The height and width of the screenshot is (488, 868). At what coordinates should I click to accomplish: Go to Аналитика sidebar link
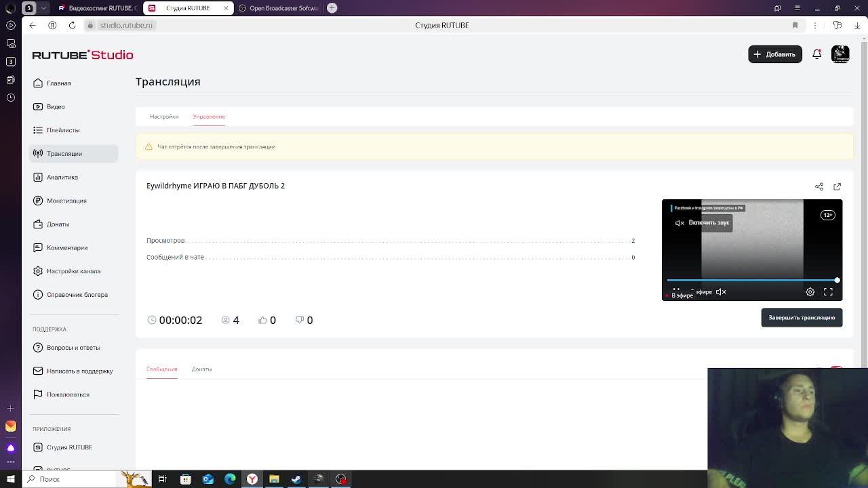coord(62,178)
